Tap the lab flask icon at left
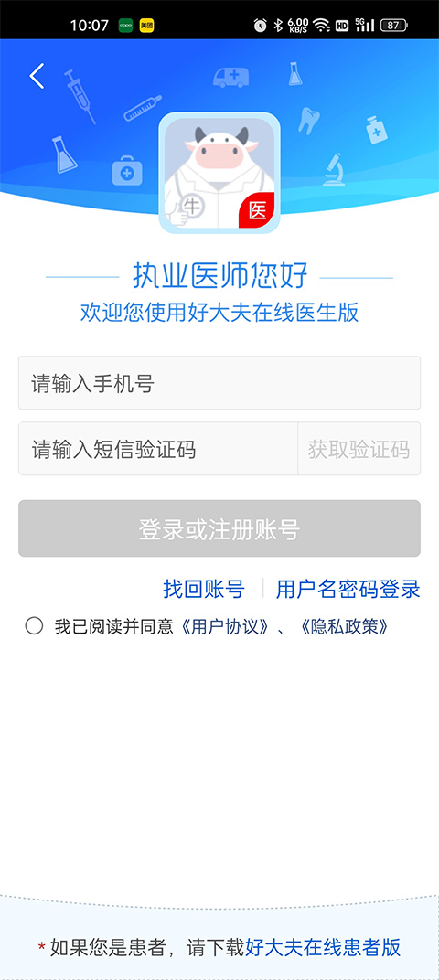The width and height of the screenshot is (439, 980). point(64,154)
